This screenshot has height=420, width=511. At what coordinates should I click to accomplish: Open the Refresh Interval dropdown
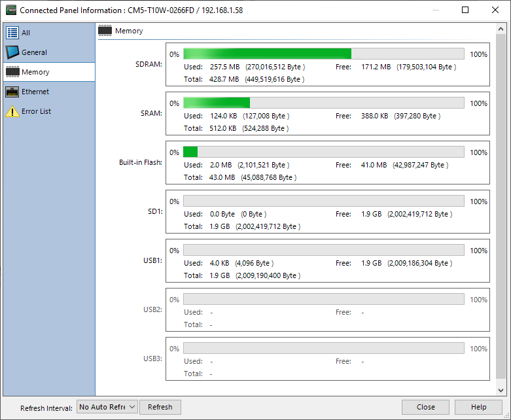[107, 407]
